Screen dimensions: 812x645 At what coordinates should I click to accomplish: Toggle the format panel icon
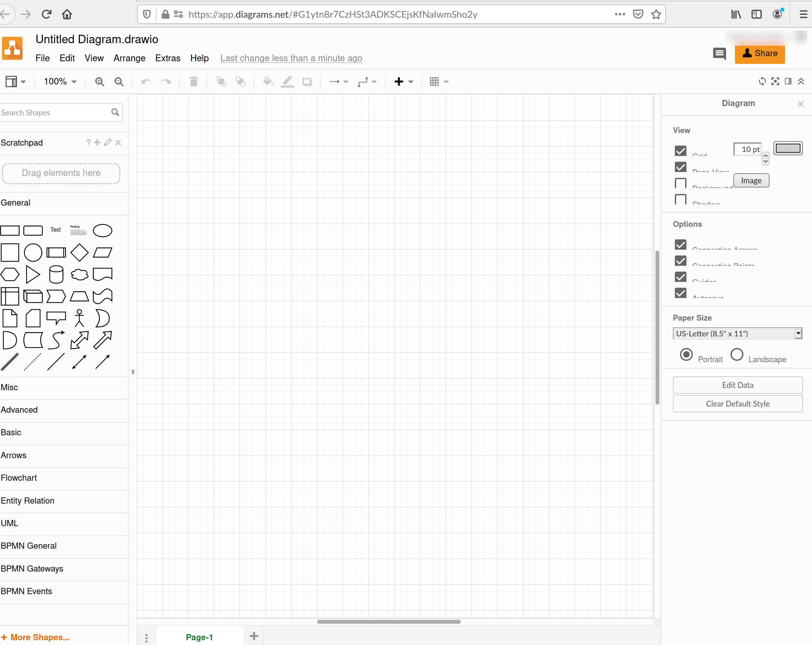[788, 81]
